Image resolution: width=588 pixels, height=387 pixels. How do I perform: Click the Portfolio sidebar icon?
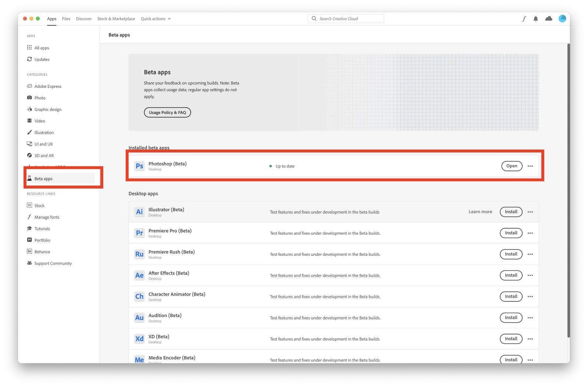tap(29, 240)
